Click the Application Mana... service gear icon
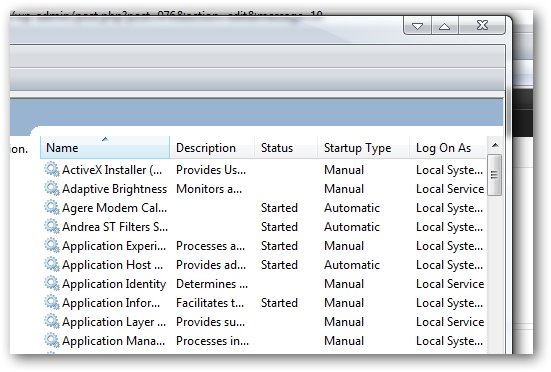The image size is (551, 372). click(52, 340)
